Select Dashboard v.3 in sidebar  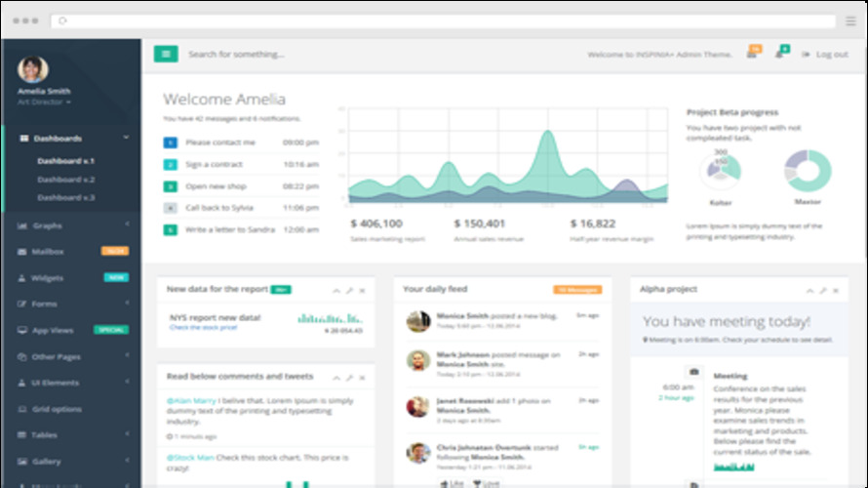coord(66,197)
